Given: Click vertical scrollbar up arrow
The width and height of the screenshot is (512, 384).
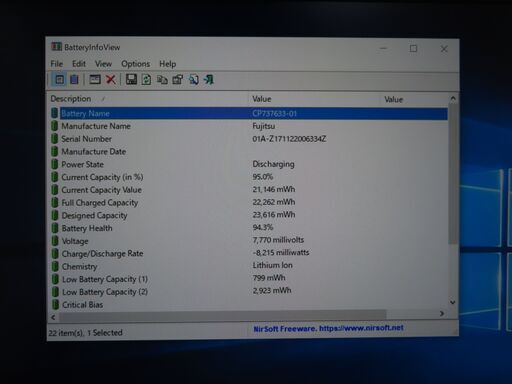Looking at the screenshot, I should 453,99.
